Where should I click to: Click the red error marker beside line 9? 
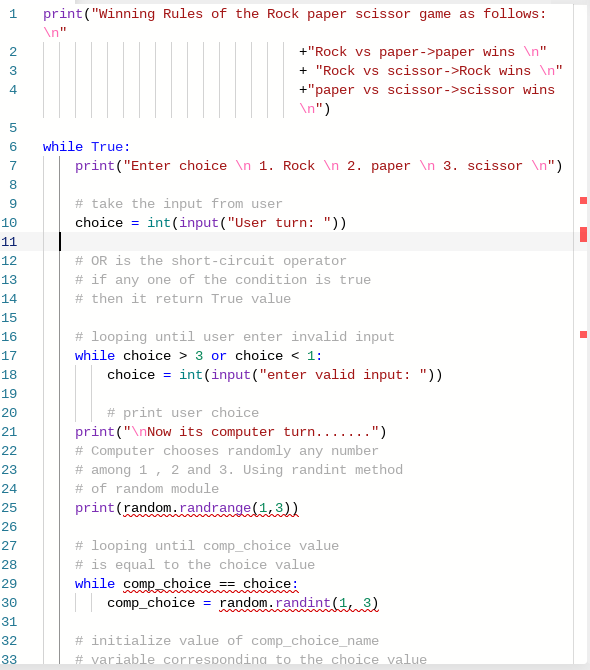tap(583, 200)
